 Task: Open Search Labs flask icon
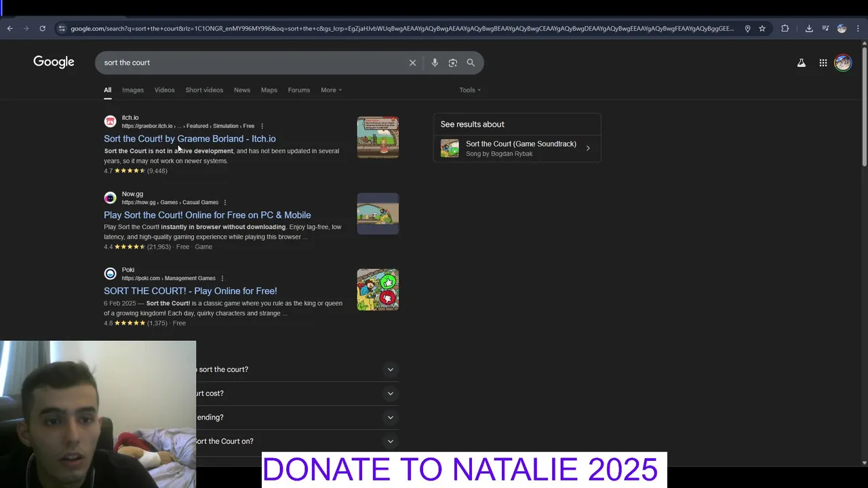point(802,63)
